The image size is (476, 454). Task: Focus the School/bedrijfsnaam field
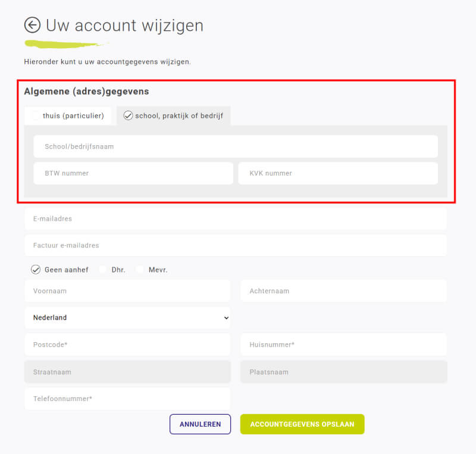tap(236, 147)
